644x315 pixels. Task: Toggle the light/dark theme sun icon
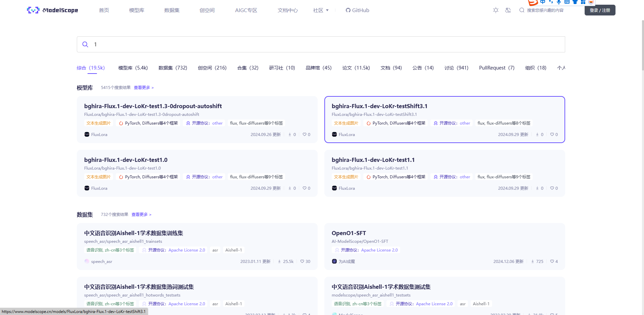(x=496, y=10)
